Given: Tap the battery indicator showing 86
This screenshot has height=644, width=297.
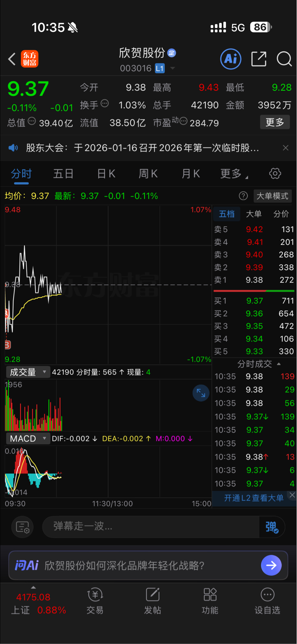Looking at the screenshot, I should (261, 27).
